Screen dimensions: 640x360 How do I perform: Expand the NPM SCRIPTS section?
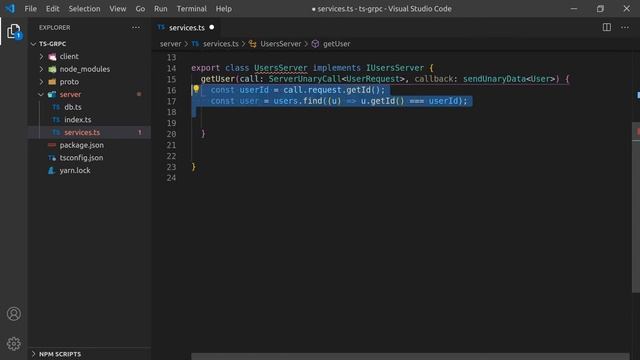[x=33, y=354]
